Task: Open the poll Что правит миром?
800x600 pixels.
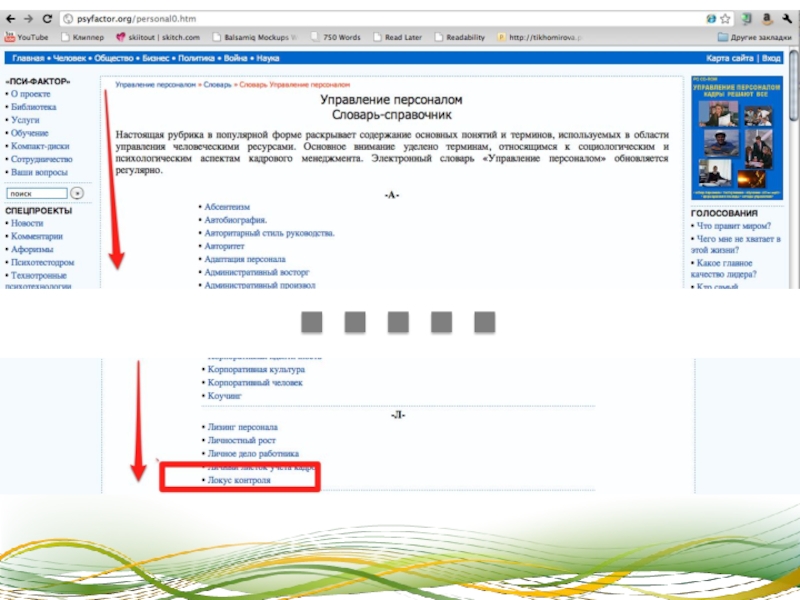Action: 734,226
